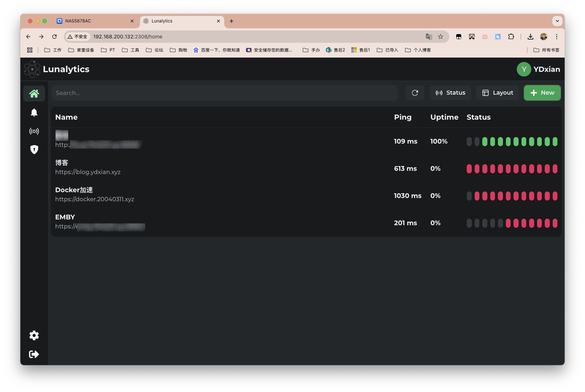Screen dimensions: 585x392
Task: Open the status pages broadcast icon
Action: click(x=34, y=131)
